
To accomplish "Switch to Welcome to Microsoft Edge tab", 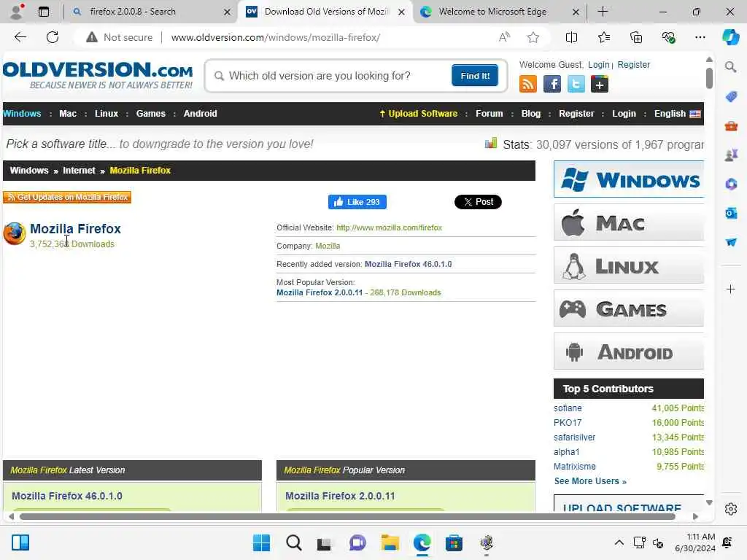I will tap(492, 12).
